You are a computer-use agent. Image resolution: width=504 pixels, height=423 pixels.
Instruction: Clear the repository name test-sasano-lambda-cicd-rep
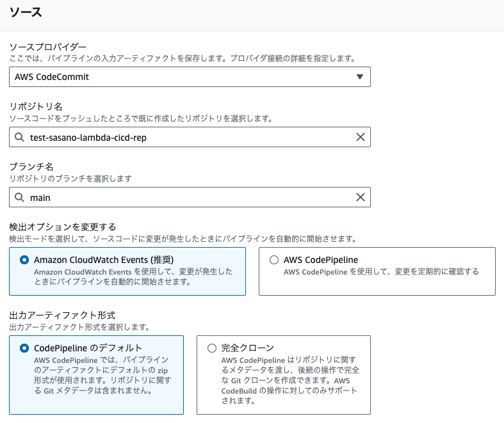(361, 137)
